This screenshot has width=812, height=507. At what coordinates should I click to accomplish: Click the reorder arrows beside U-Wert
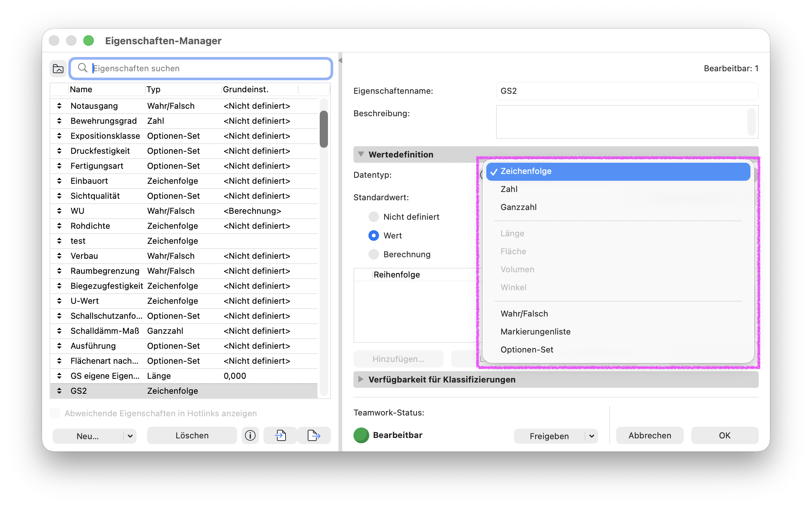[59, 301]
